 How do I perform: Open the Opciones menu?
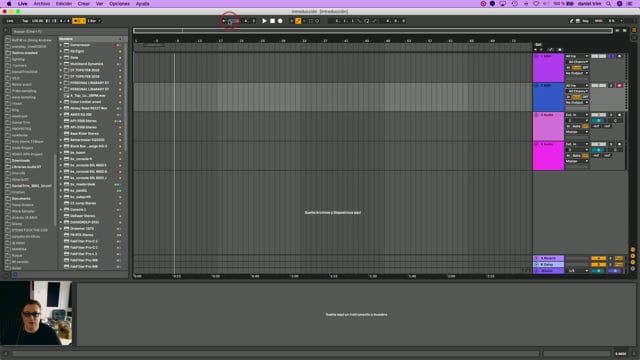[119, 4]
